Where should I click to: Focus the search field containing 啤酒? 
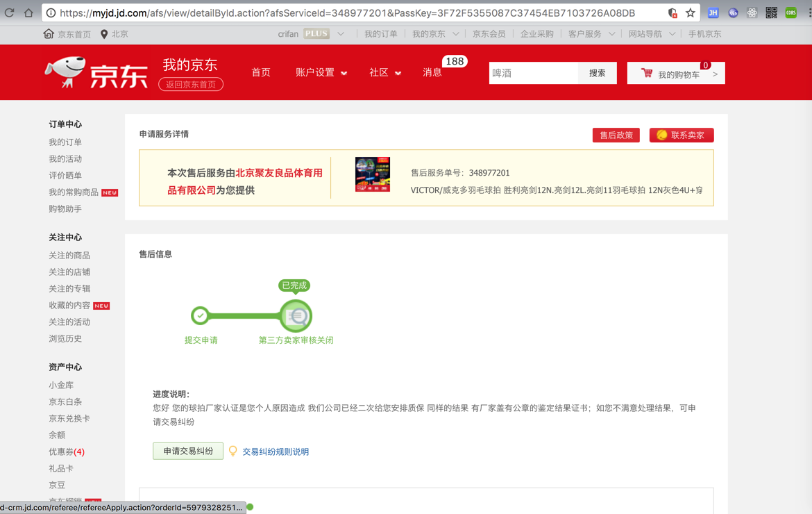(x=534, y=73)
